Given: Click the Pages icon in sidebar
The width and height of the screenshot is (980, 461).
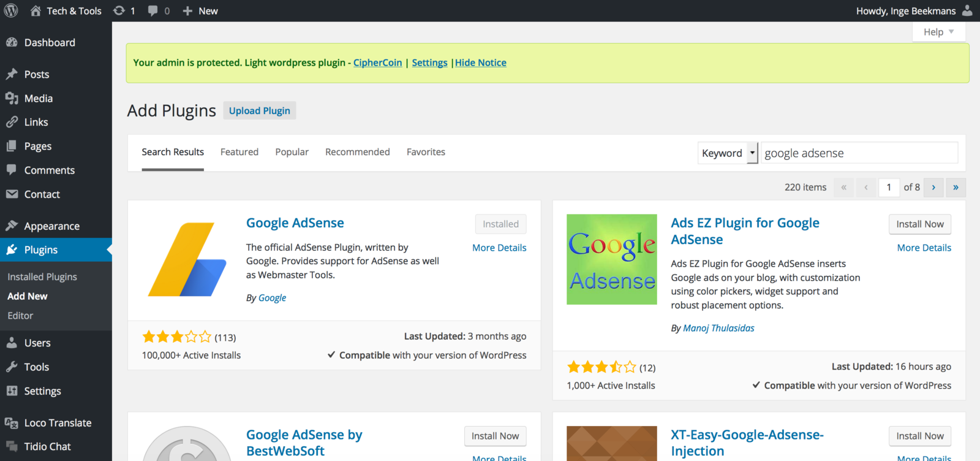Looking at the screenshot, I should point(12,146).
